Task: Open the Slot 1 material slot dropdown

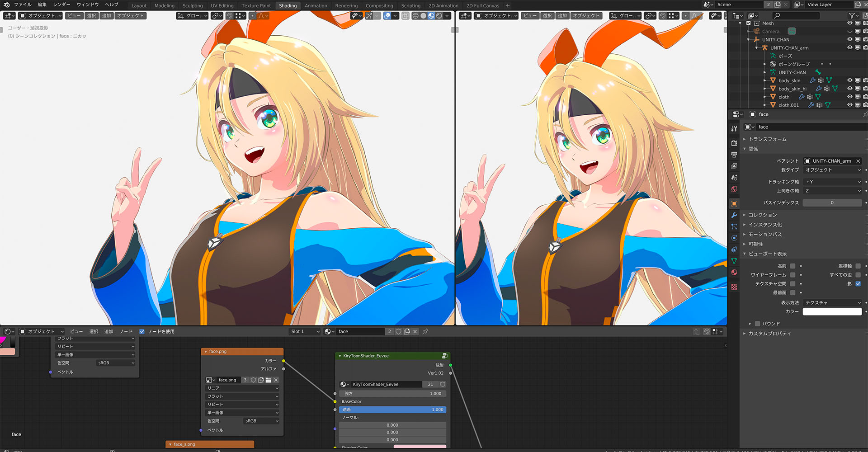Action: pos(305,332)
